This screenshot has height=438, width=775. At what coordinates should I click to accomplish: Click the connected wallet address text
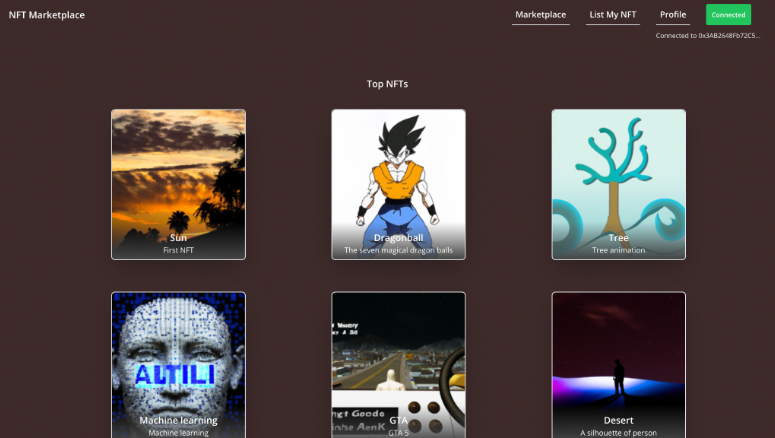(708, 36)
